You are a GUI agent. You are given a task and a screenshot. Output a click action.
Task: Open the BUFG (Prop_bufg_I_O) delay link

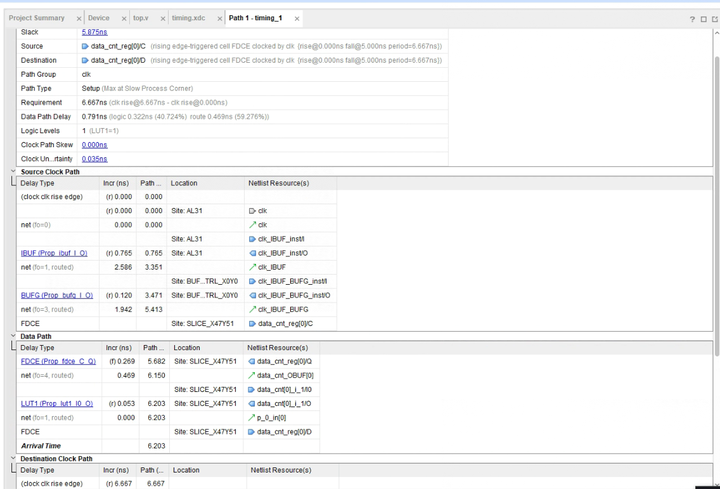(57, 296)
